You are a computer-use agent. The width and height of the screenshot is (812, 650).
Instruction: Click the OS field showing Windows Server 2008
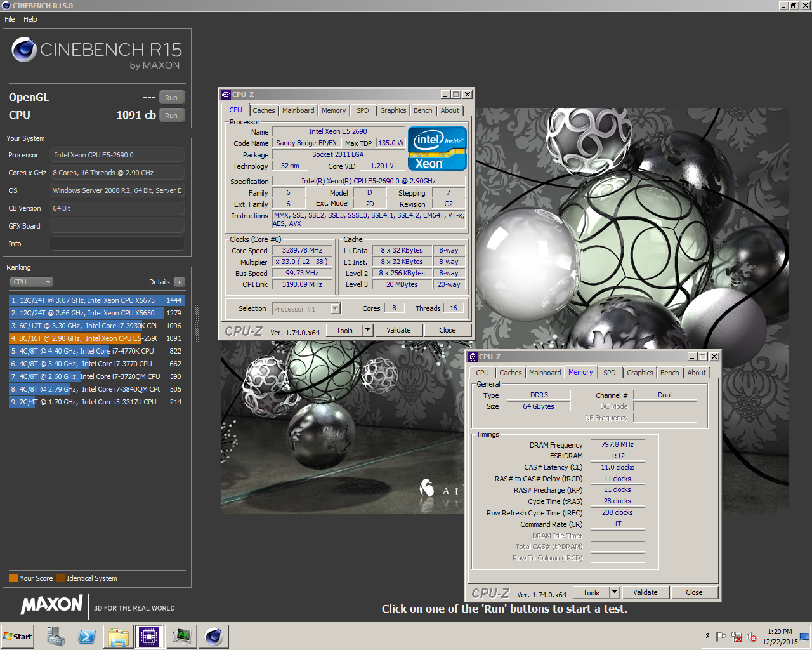tap(117, 190)
